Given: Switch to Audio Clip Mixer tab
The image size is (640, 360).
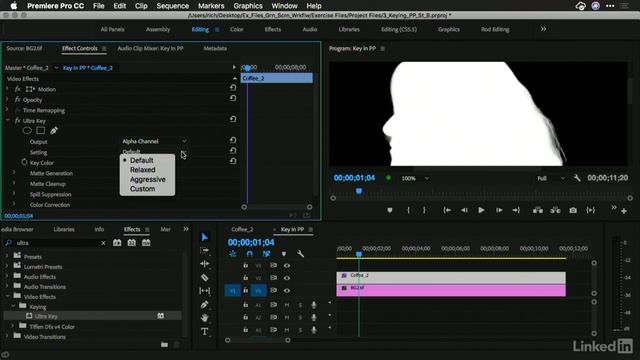Looking at the screenshot, I should [x=150, y=48].
